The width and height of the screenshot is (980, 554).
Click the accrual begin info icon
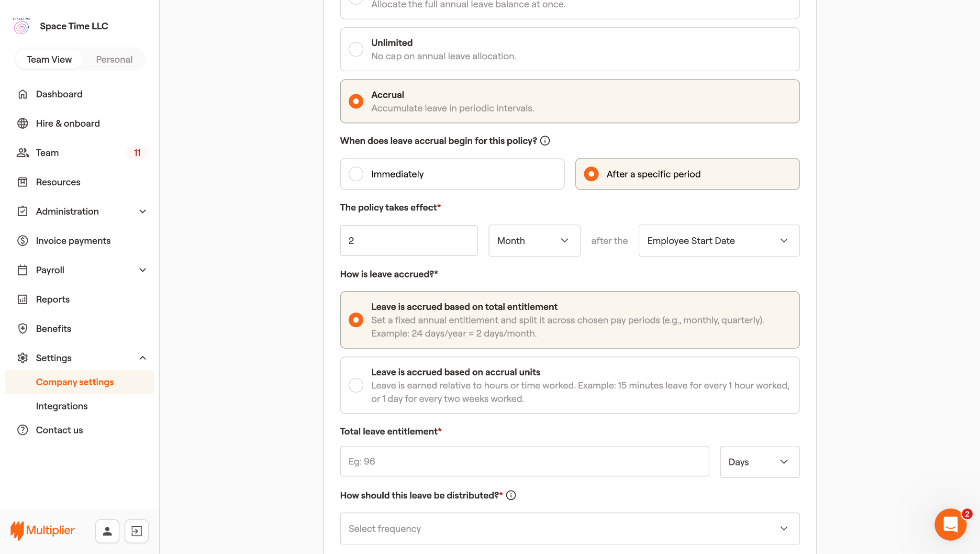tap(545, 141)
